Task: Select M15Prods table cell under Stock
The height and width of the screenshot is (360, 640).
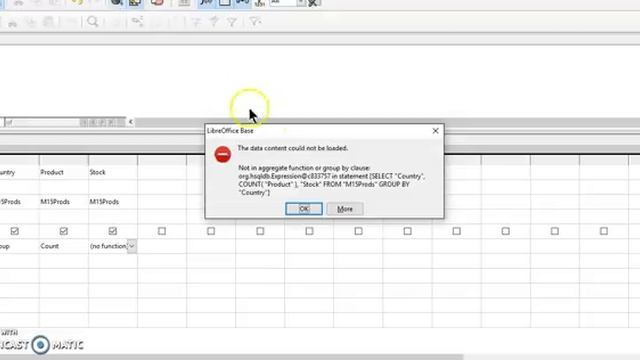Action: click(x=113, y=202)
